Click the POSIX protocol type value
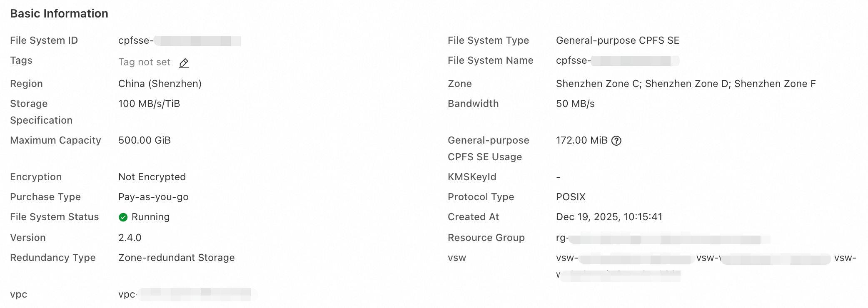Viewport: 868px width, 308px height. point(571,197)
